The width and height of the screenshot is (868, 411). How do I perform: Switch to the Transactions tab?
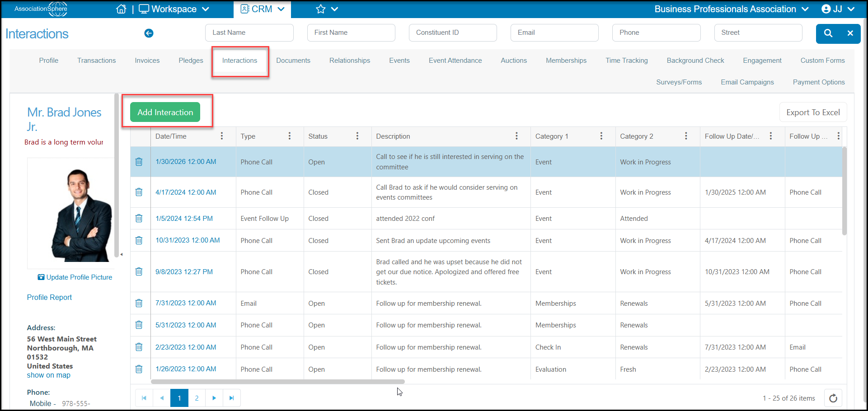tap(96, 61)
